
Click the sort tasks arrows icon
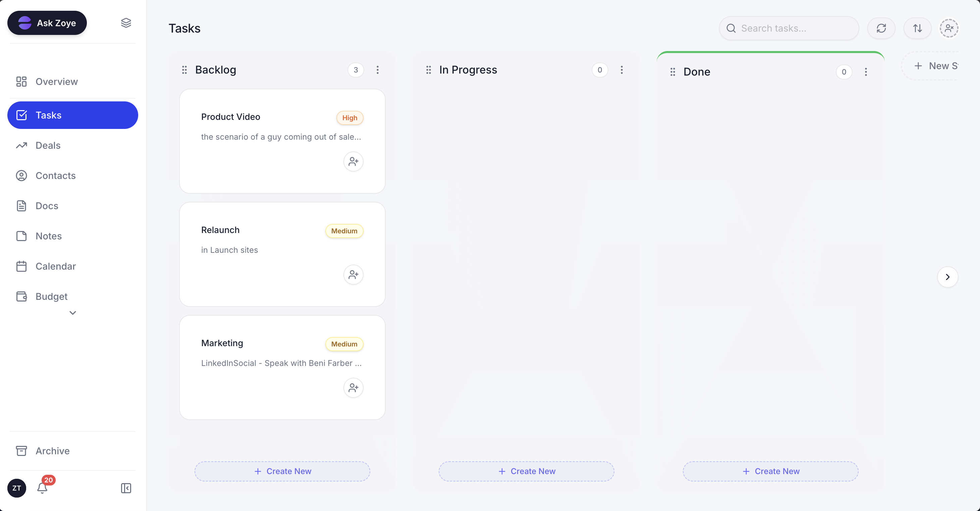click(917, 28)
